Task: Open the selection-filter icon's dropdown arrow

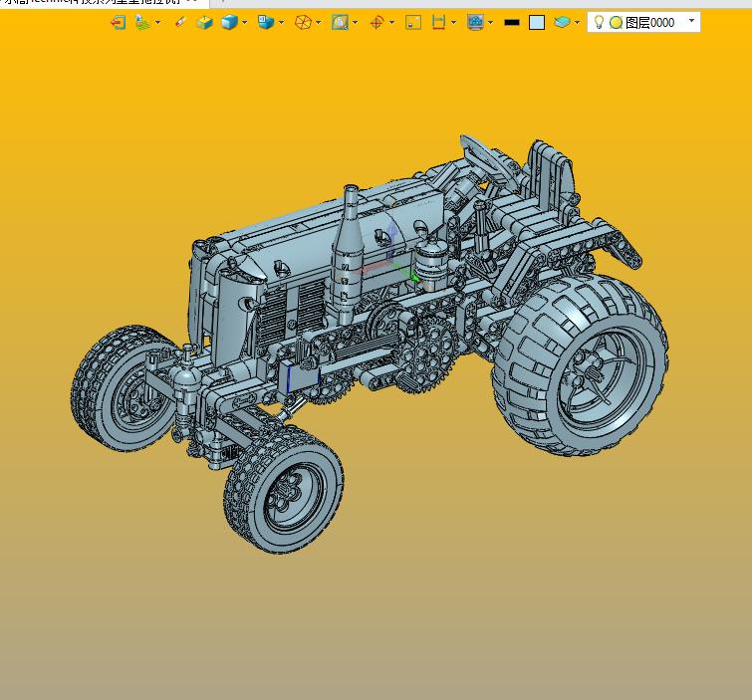Action: [157, 22]
